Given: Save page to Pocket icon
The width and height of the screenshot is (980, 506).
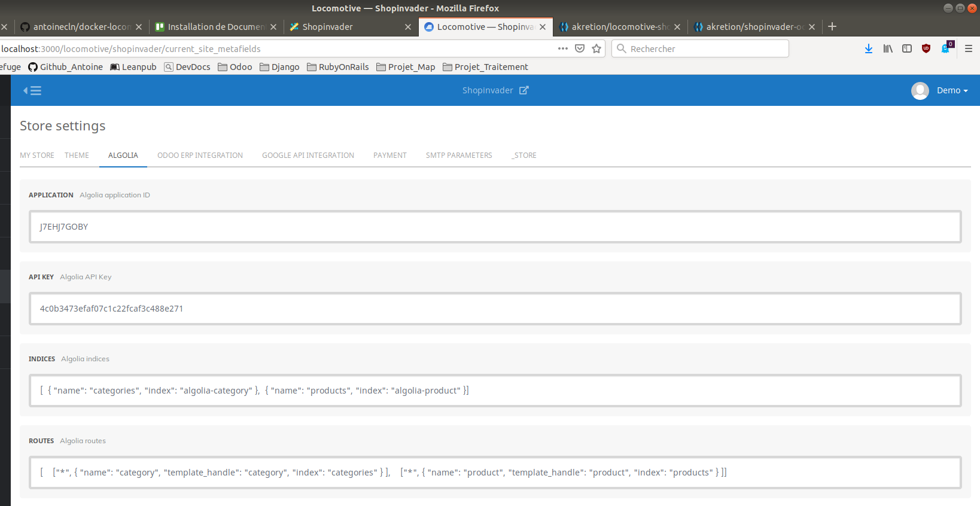Looking at the screenshot, I should (580, 48).
